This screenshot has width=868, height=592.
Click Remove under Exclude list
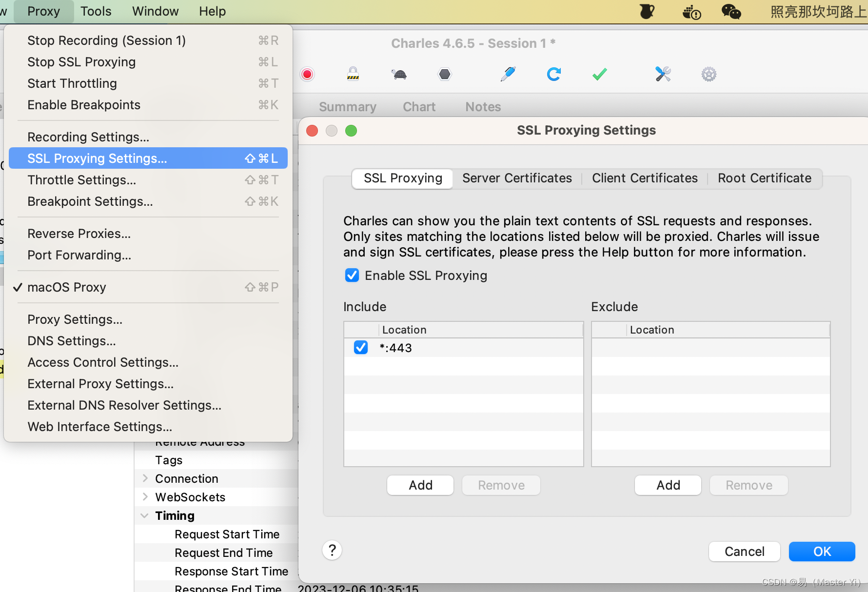[x=749, y=485]
